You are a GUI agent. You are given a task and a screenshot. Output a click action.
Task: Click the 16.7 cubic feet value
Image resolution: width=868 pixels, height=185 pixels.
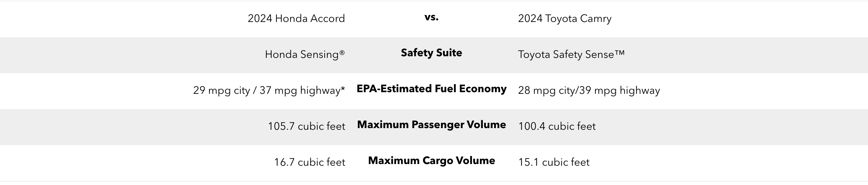(x=309, y=162)
